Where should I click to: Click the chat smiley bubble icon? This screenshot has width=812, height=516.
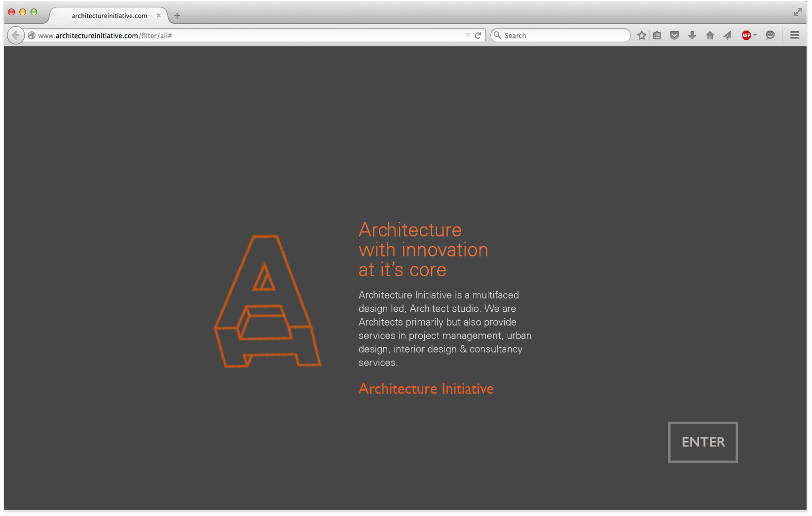coord(770,36)
